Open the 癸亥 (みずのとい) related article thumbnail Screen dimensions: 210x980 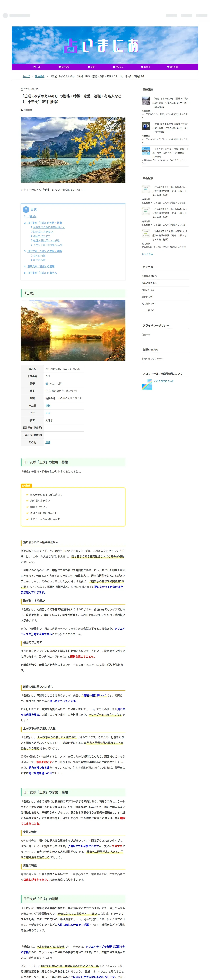click(146, 101)
